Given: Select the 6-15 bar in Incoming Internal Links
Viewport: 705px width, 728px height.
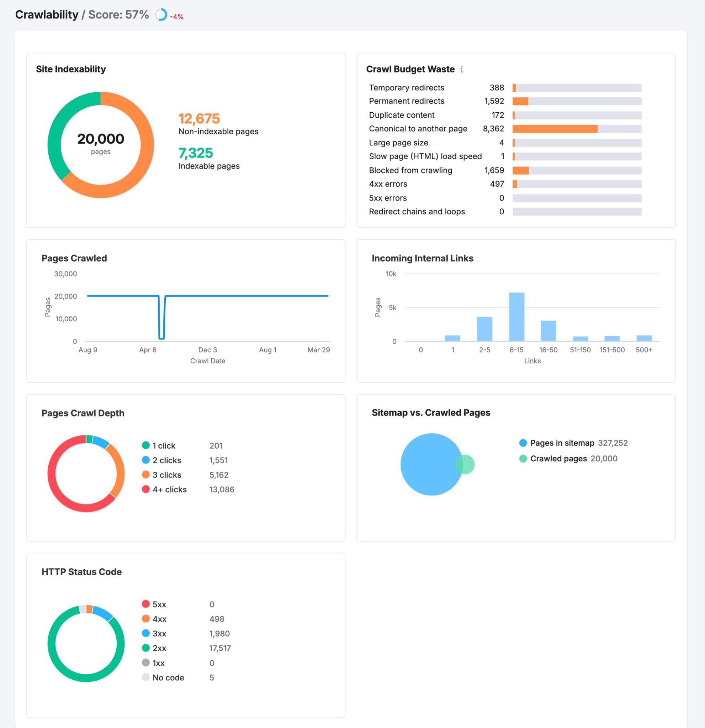Looking at the screenshot, I should click(516, 316).
